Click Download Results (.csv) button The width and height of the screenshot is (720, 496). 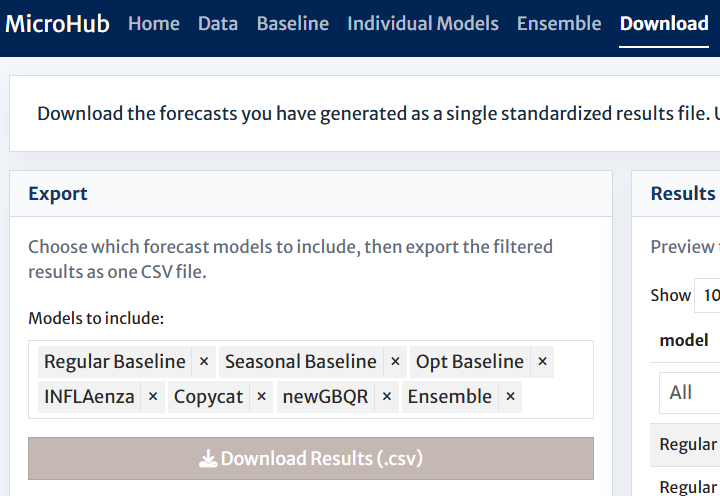(x=311, y=458)
